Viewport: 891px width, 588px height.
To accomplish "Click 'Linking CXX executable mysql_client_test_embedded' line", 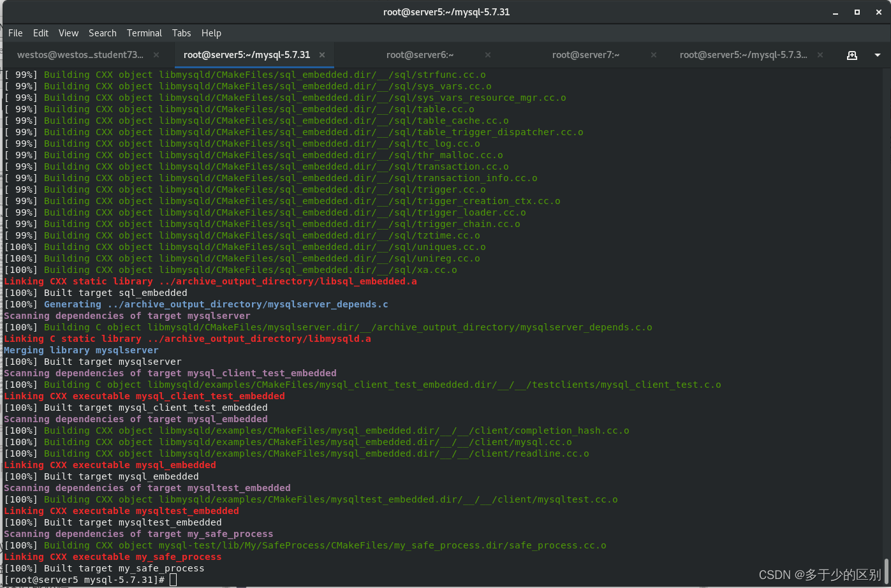I will [x=144, y=396].
